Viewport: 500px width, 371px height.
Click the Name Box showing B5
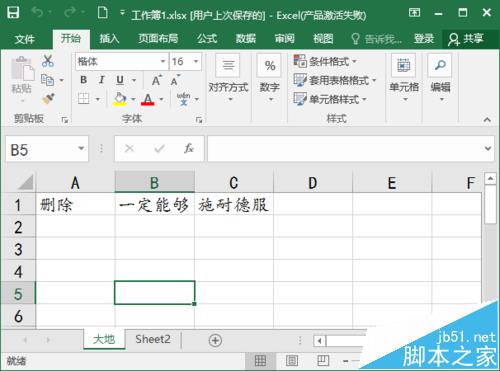tap(41, 149)
